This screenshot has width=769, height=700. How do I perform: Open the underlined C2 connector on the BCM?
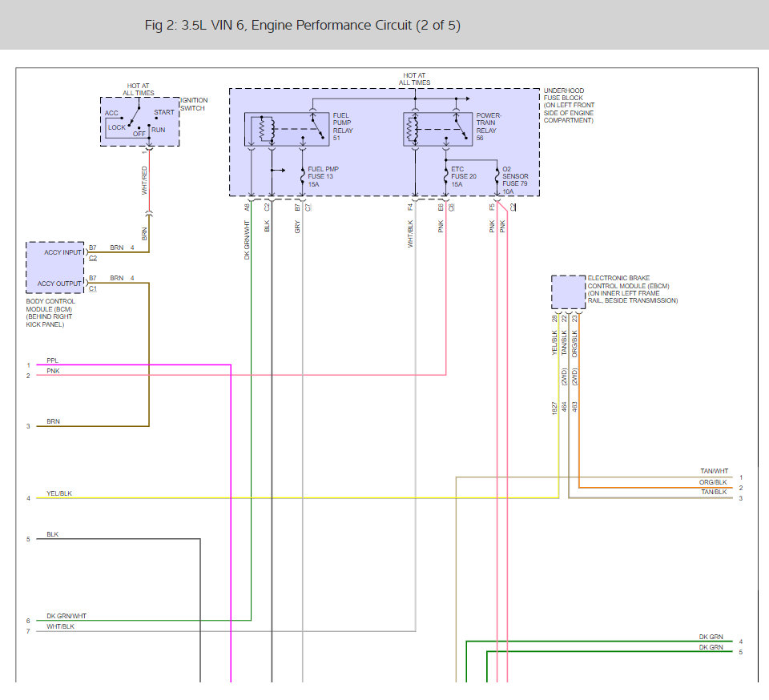coord(93,258)
